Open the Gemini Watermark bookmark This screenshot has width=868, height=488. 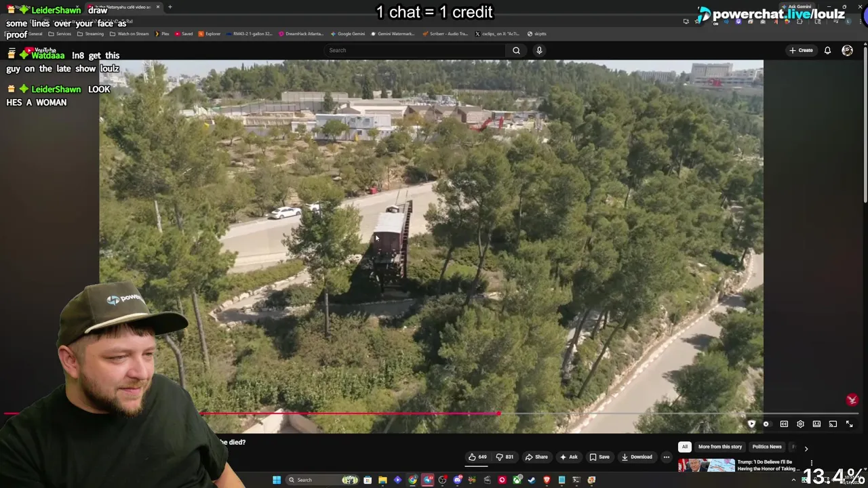coord(393,34)
